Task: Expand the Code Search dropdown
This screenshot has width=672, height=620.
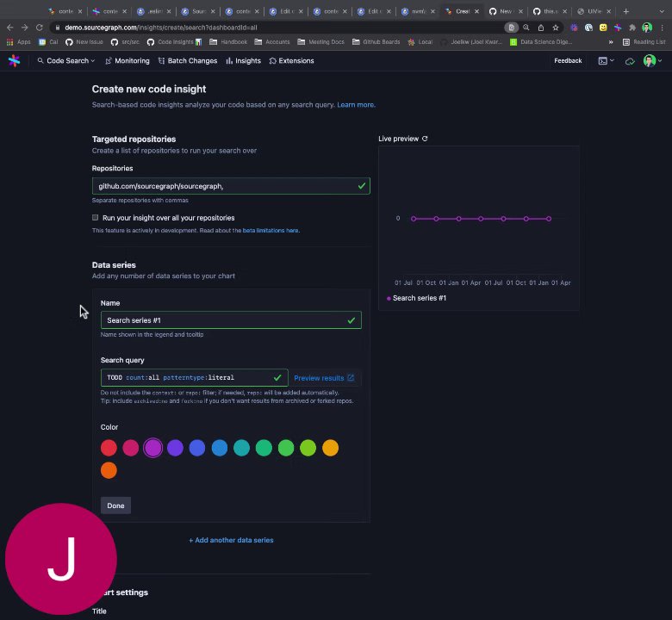Action: tap(66, 61)
